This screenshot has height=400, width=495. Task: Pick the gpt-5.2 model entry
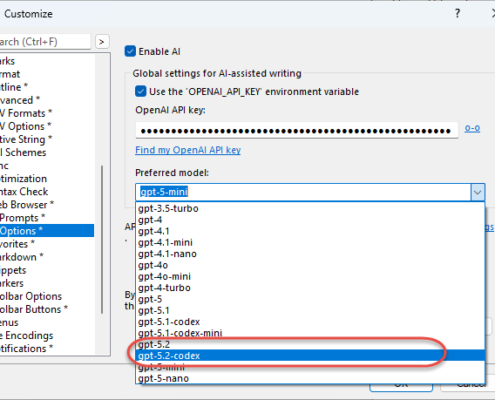[x=310, y=345]
